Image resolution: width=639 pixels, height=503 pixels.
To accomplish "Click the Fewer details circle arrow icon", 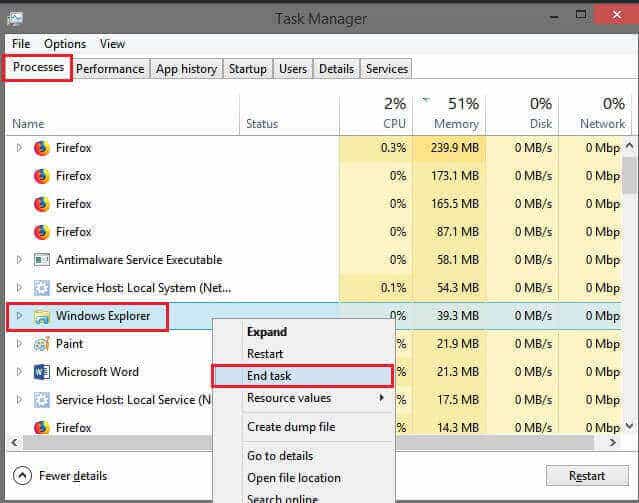I will (x=22, y=475).
